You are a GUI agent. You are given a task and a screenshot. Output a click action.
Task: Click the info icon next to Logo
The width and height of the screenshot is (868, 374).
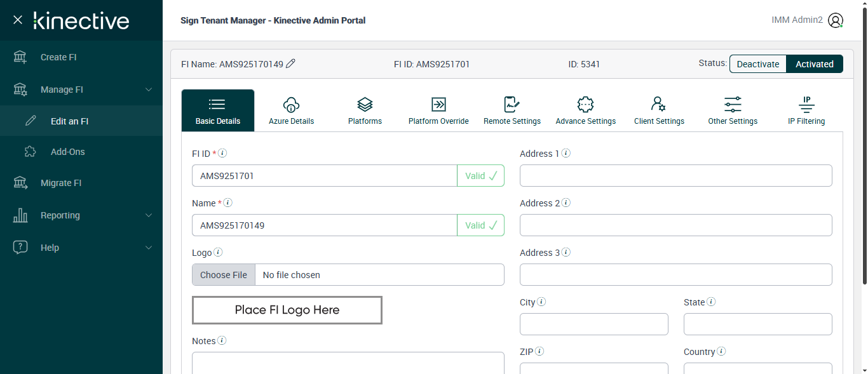click(x=218, y=252)
